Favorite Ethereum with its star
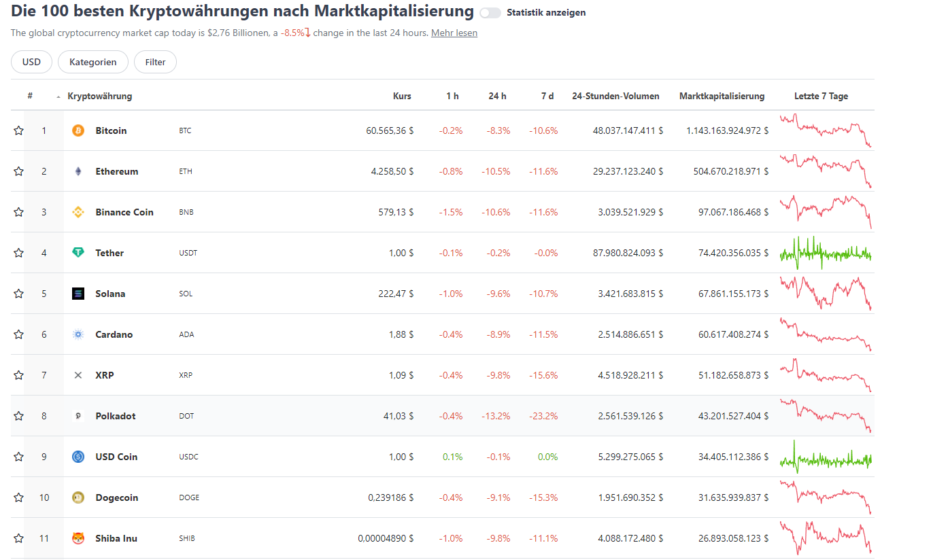Viewport: 931px width, 560px height. coord(18,171)
